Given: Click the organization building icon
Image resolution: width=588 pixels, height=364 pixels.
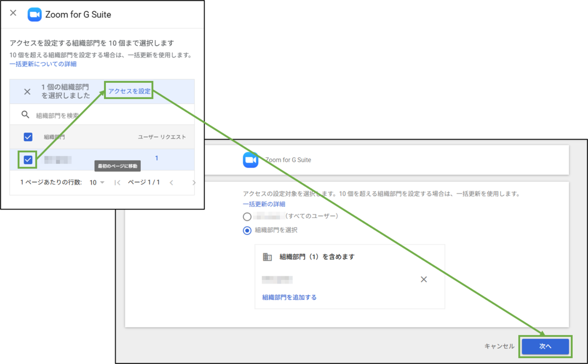Looking at the screenshot, I should (x=267, y=257).
